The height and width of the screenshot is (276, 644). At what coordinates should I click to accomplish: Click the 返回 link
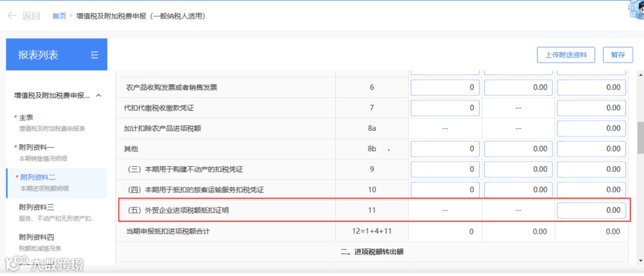31,16
